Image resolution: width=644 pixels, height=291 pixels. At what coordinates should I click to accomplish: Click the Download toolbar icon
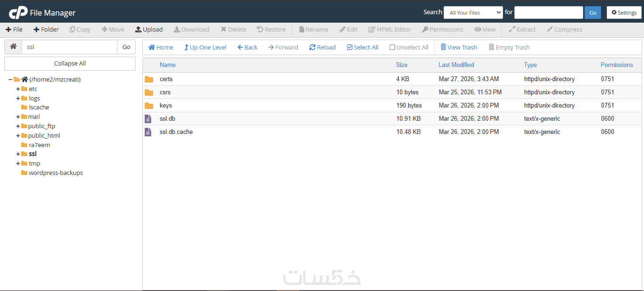(176, 29)
